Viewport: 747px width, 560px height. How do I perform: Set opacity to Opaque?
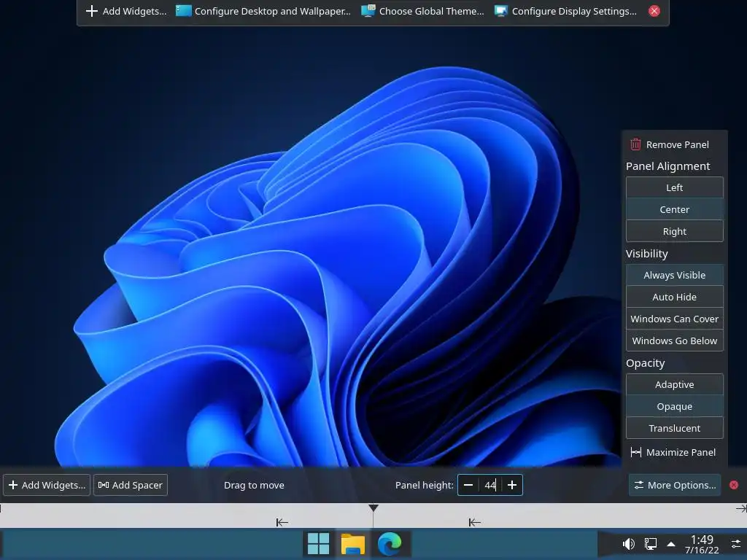(674, 407)
